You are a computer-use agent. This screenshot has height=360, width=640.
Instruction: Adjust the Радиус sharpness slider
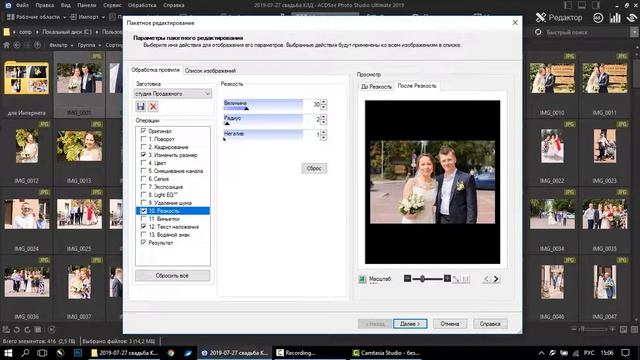click(x=263, y=120)
